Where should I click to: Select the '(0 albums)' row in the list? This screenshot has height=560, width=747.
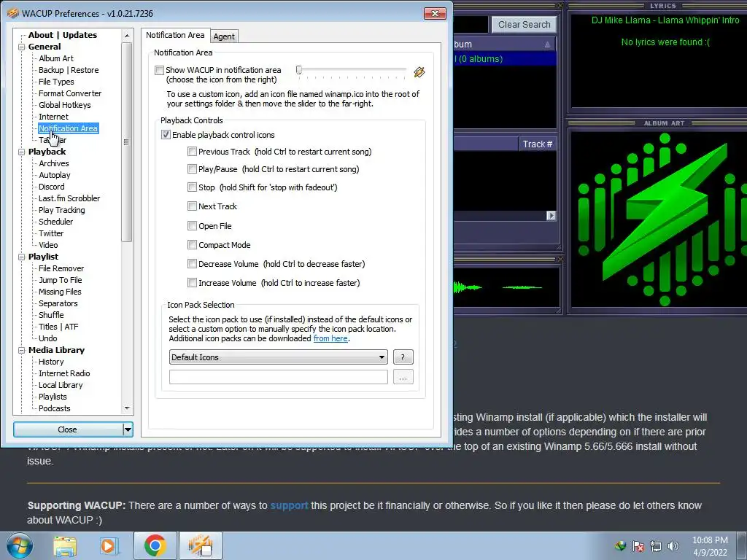coord(505,58)
